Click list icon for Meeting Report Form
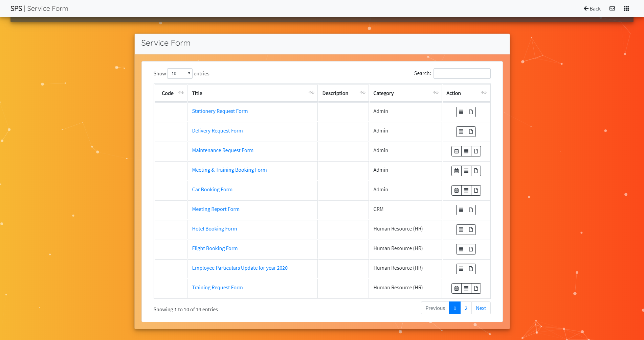The image size is (644, 340). [x=461, y=210]
